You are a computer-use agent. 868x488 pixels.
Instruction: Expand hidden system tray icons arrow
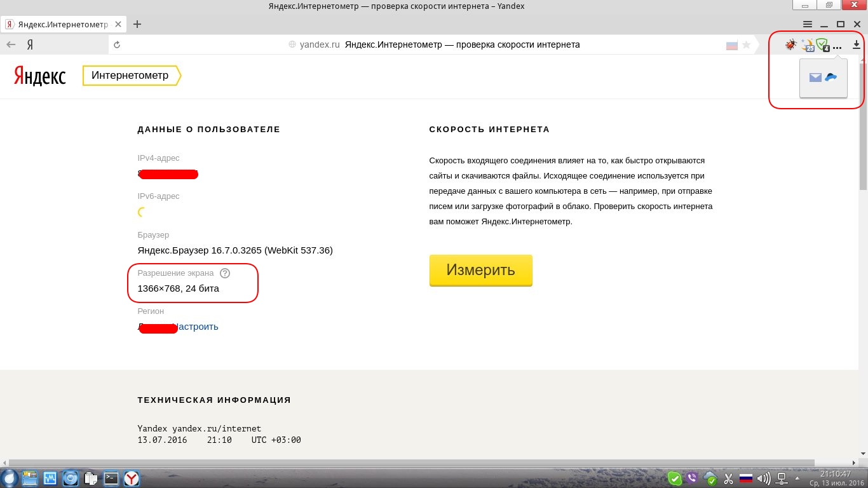[799, 478]
